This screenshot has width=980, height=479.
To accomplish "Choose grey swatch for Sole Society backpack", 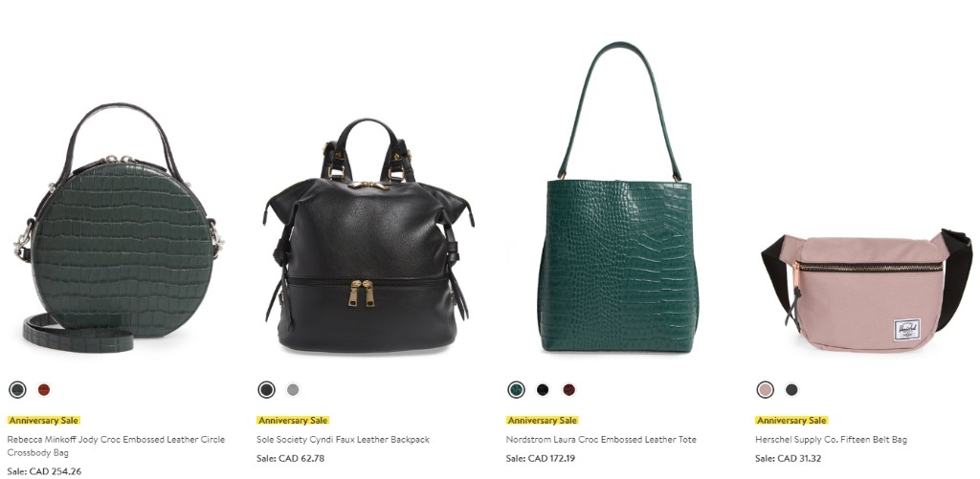I will point(293,390).
